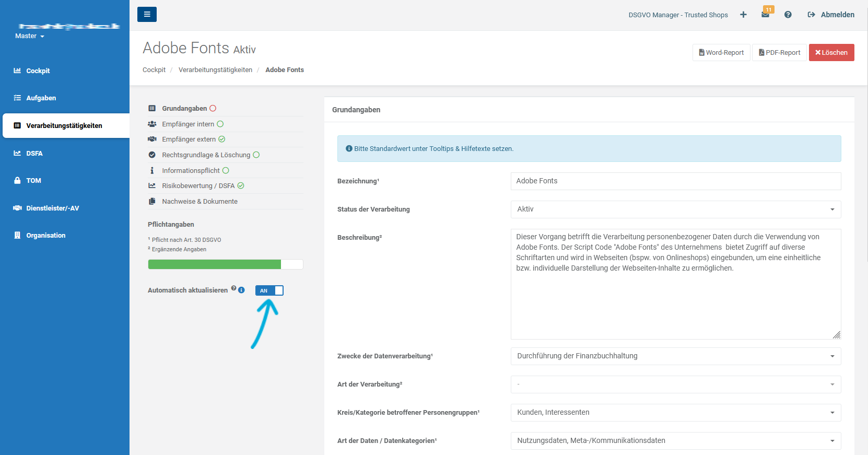This screenshot has width=868, height=455.
Task: Click Rechtsgrundlage checkmark circle icon
Action: (152, 155)
